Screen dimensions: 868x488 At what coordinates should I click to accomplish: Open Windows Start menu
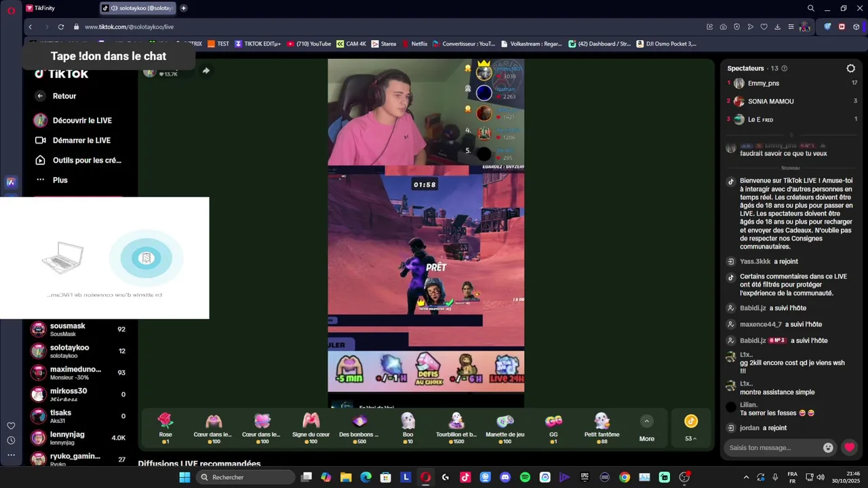184,477
